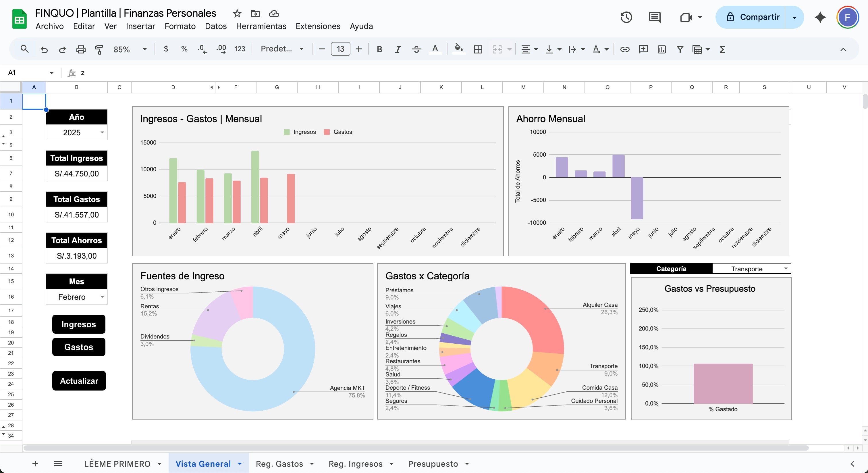This screenshot has height=473, width=868.
Task: Open the Datos menu
Action: [216, 26]
